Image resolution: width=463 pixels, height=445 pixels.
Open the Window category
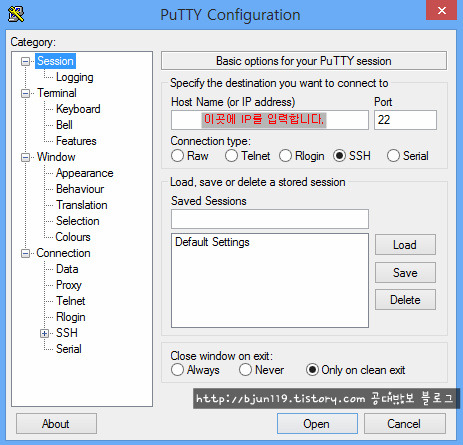pos(56,157)
